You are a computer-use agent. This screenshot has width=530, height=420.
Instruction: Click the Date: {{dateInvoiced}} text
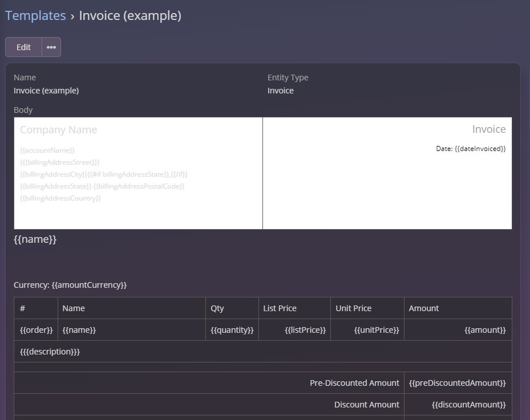click(471, 149)
